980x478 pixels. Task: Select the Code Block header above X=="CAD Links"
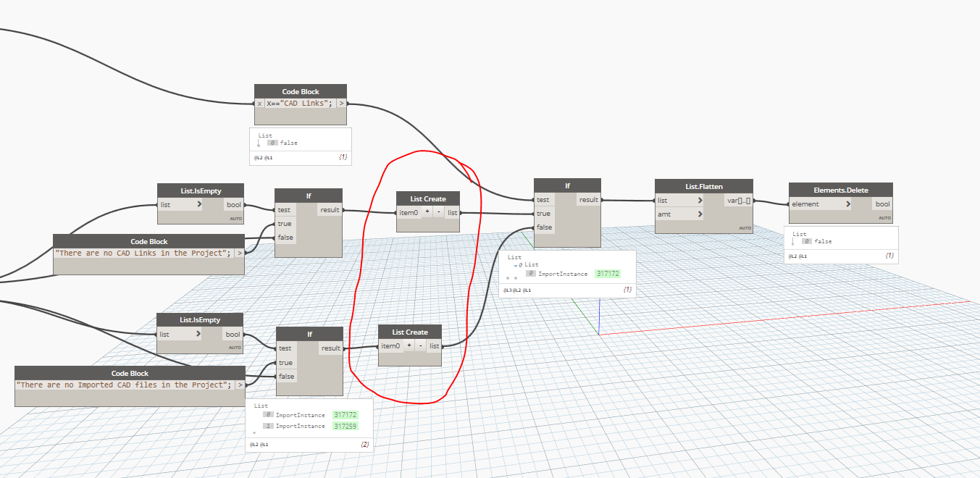[x=301, y=92]
